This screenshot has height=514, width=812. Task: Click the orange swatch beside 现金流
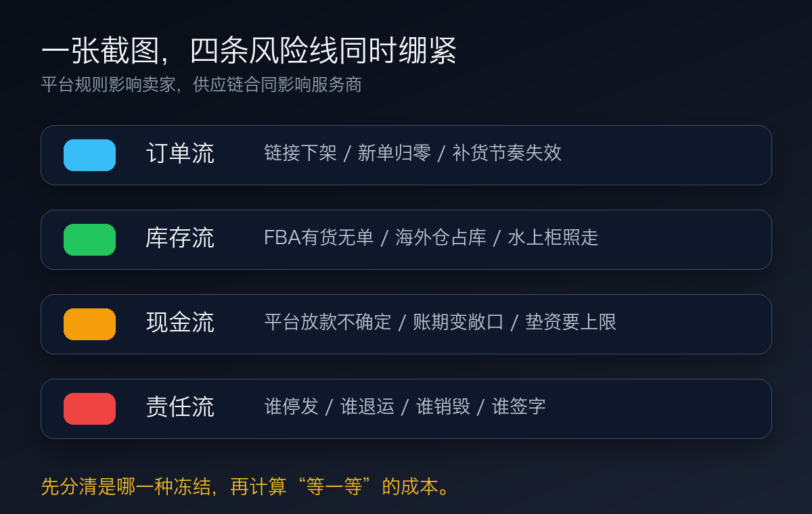pyautogui.click(x=89, y=324)
